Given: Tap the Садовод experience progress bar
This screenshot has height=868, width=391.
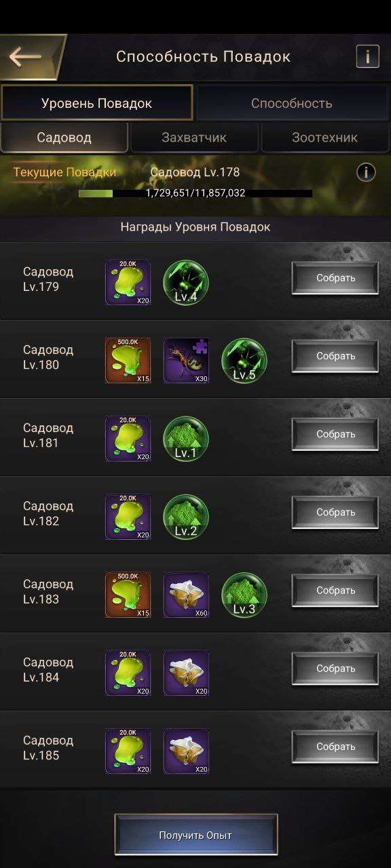Looking at the screenshot, I should click(195, 193).
